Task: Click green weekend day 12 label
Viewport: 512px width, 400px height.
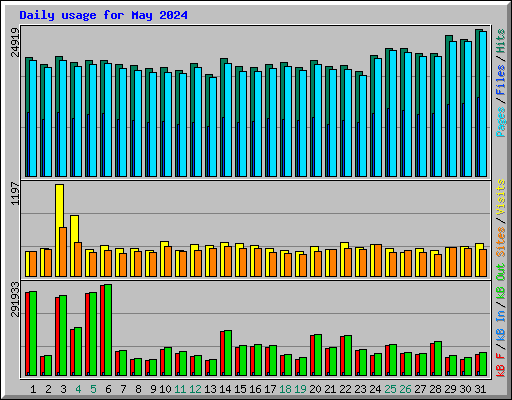Action: pyautogui.click(x=195, y=389)
